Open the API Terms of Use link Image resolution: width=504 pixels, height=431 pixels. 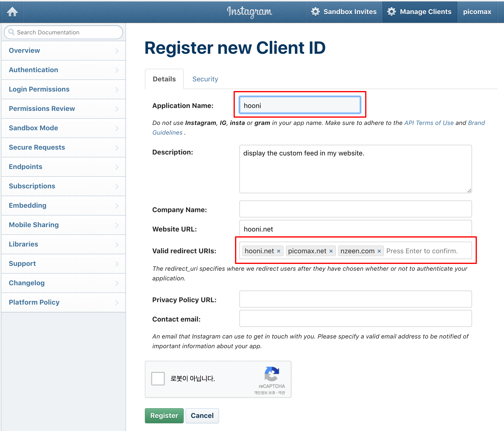pyautogui.click(x=429, y=123)
